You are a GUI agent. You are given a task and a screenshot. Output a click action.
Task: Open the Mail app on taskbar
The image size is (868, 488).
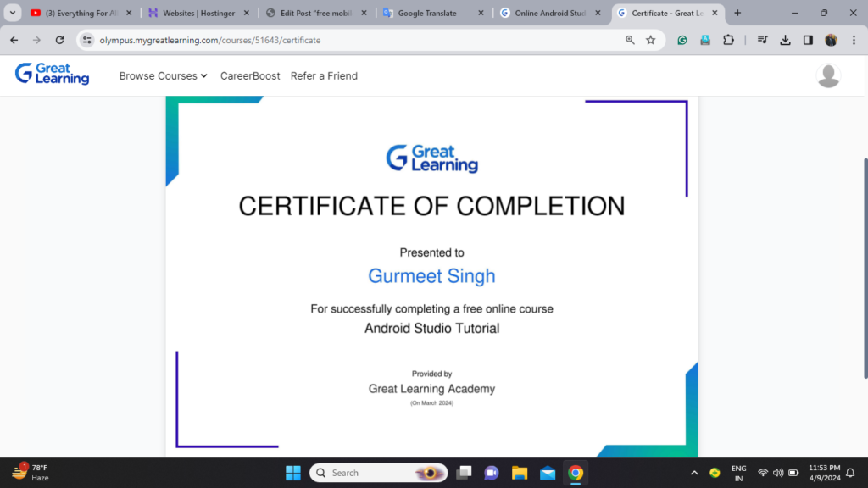548,473
